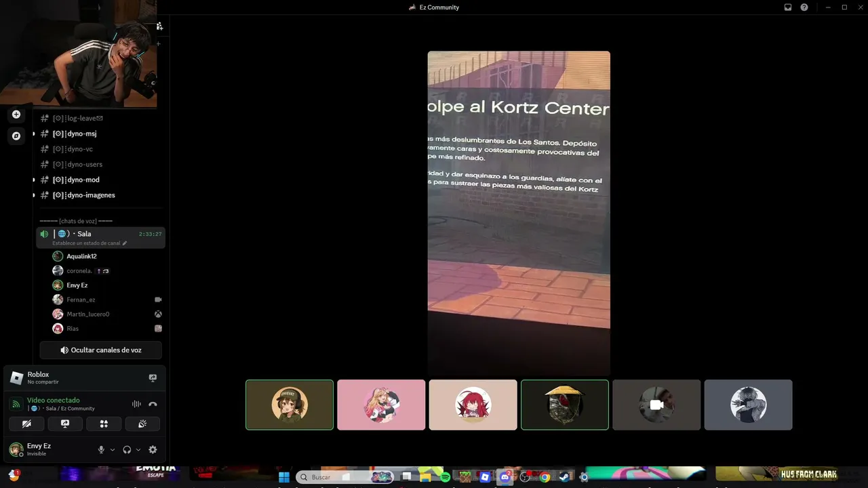Image resolution: width=868 pixels, height=488 pixels.
Task: Open Steam from the taskbar
Action: 564,477
